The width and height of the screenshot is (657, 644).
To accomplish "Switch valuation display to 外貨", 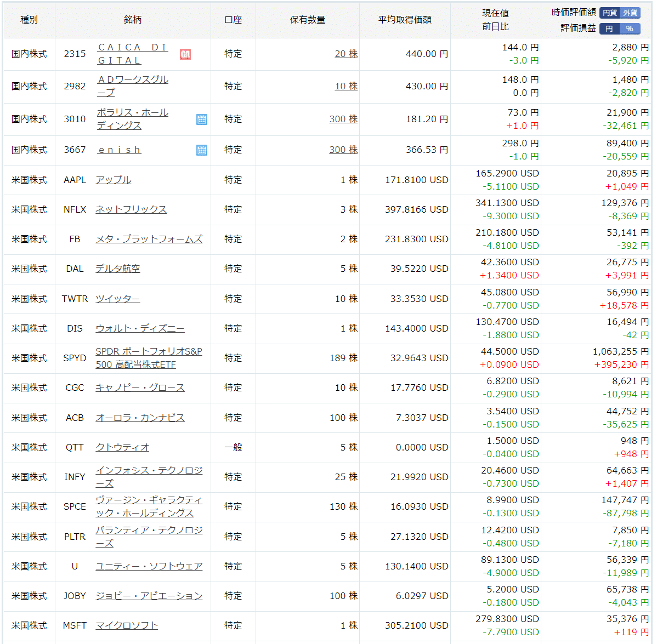I will [630, 13].
